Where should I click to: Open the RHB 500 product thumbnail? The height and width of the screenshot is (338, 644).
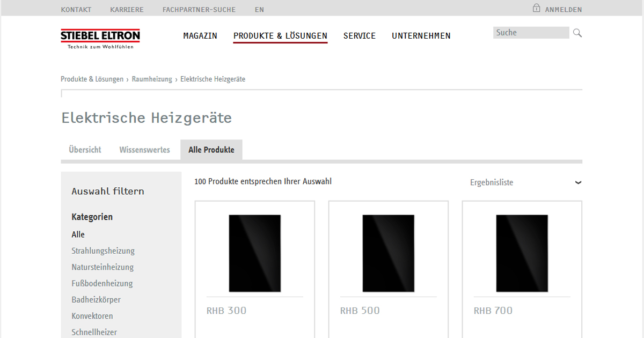pyautogui.click(x=388, y=252)
